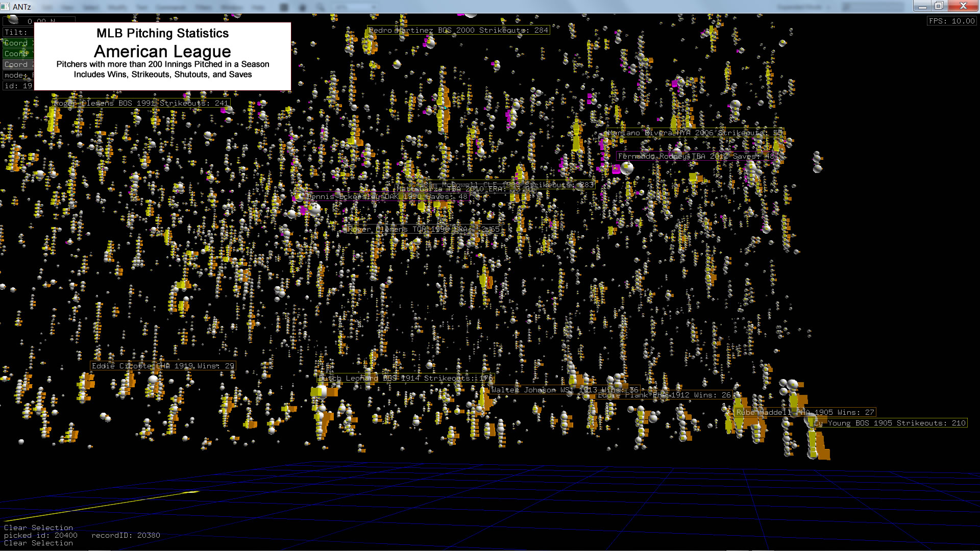This screenshot has width=980, height=551.
Task: Click the ANTz application icon in title bar
Action: (x=5, y=7)
